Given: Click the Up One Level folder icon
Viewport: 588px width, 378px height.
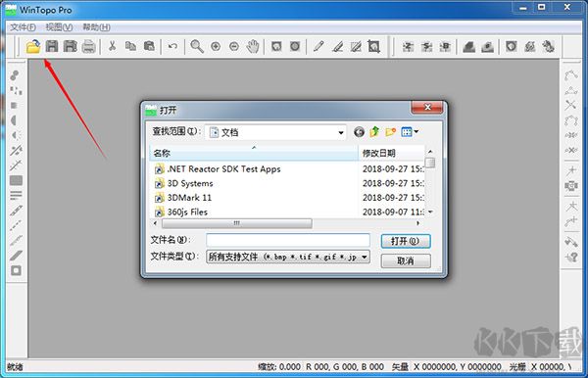Looking at the screenshot, I should (x=374, y=132).
